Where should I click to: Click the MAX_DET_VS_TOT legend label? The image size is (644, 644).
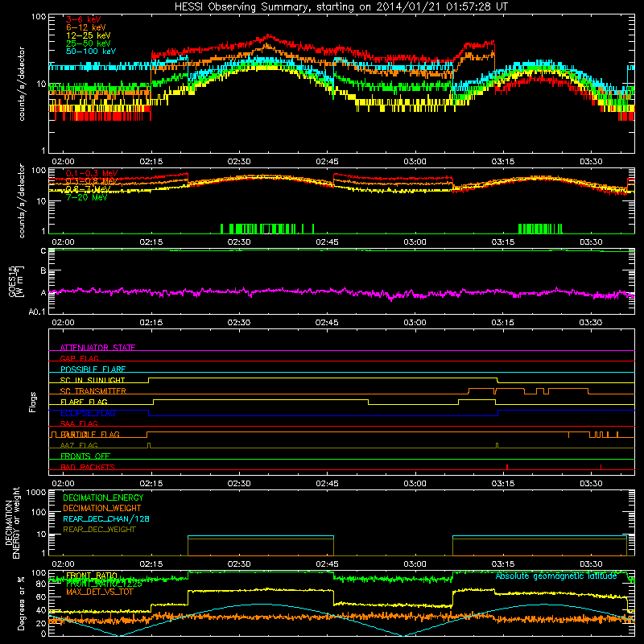(99, 592)
